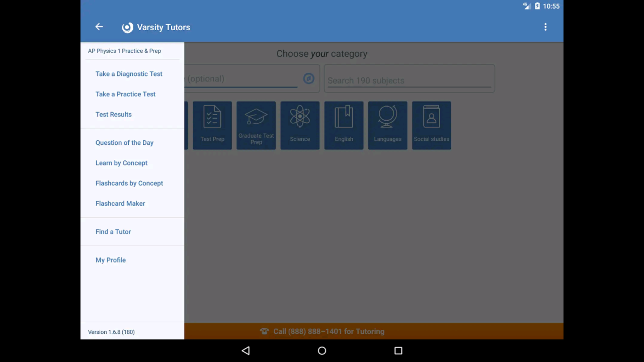Open Question of the Day
644x362 pixels.
tap(124, 143)
